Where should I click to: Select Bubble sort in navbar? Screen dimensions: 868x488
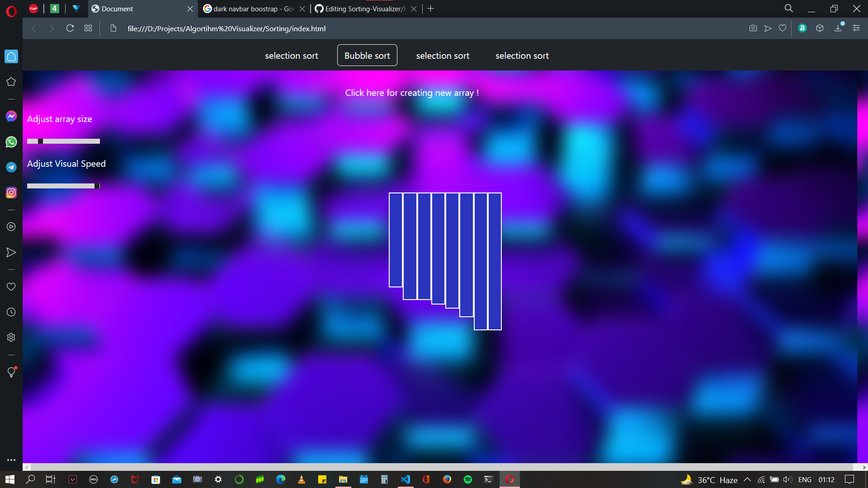tap(367, 56)
